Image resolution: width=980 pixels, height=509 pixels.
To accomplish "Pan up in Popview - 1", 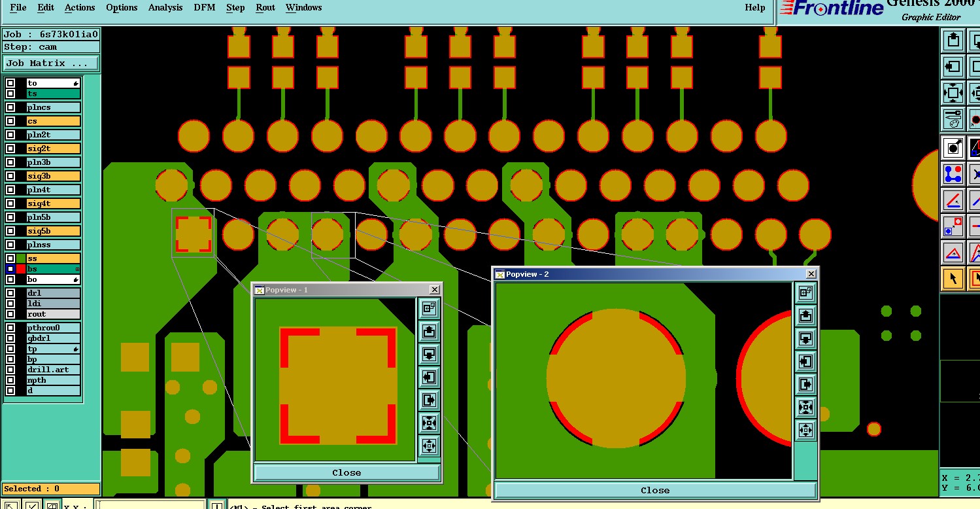I will [x=430, y=332].
